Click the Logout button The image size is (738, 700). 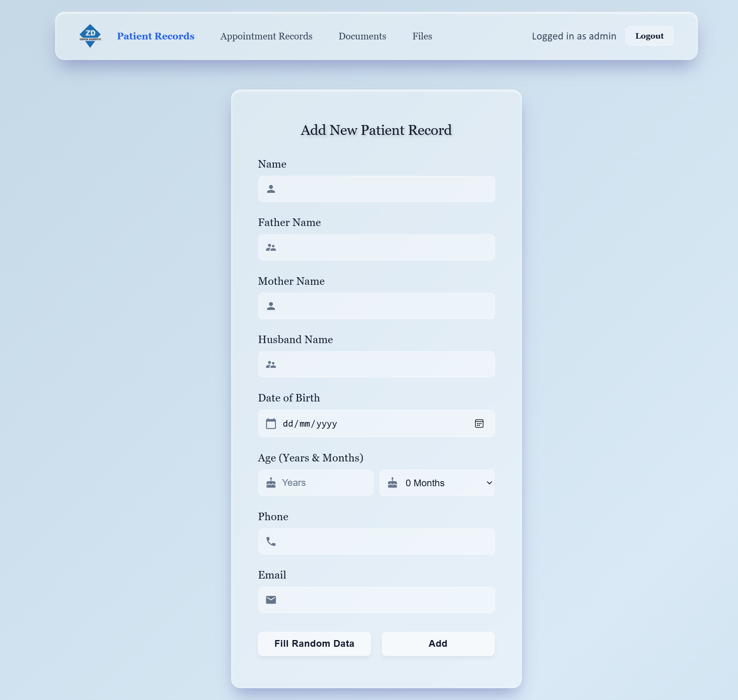pyautogui.click(x=649, y=36)
